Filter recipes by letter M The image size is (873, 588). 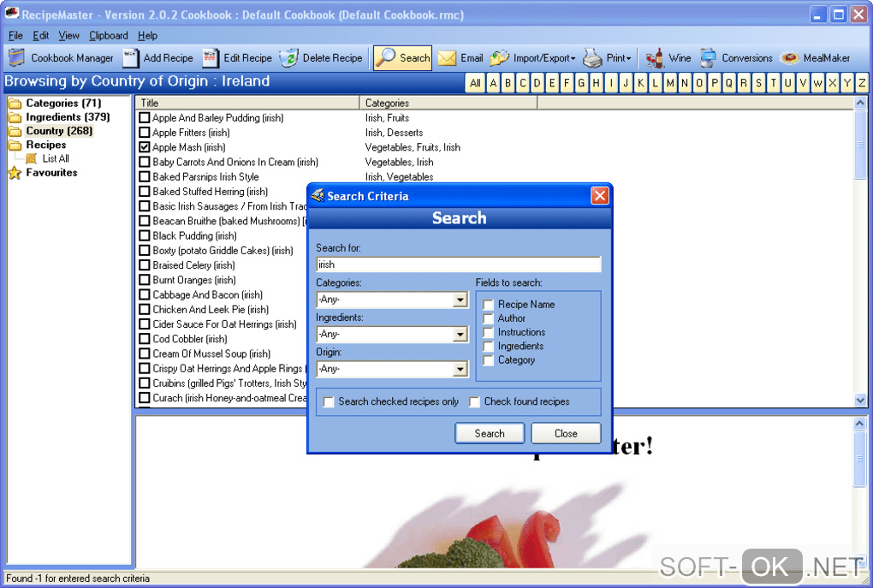[x=670, y=83]
